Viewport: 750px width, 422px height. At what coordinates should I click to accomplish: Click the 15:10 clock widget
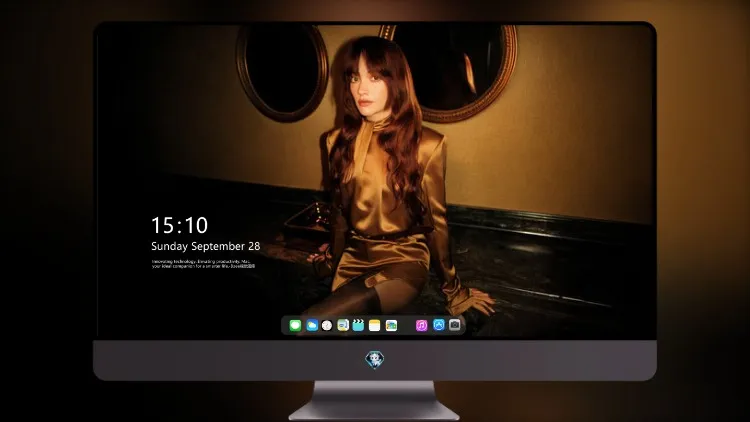(180, 225)
